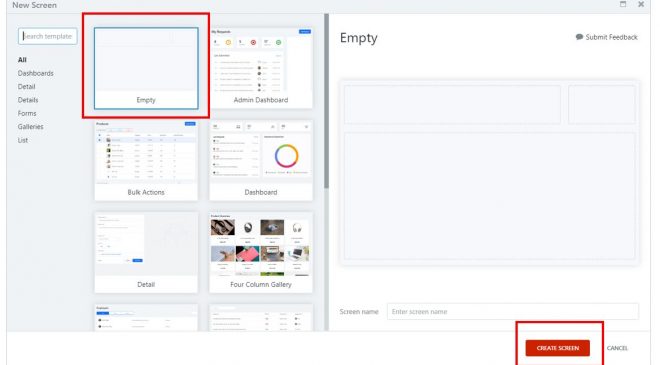Filter templates by All category
The height and width of the screenshot is (365, 660).
[x=22, y=60]
